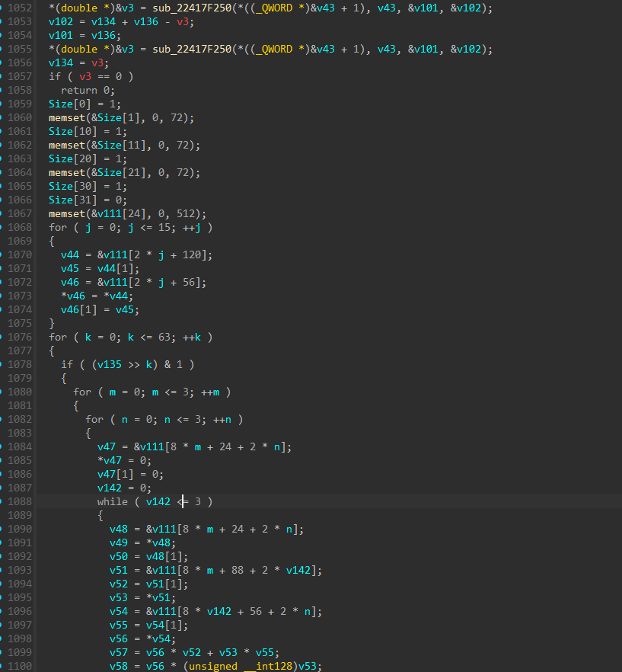Click the gutter dot on line 1088
622x672 pixels.
[x=2, y=501]
